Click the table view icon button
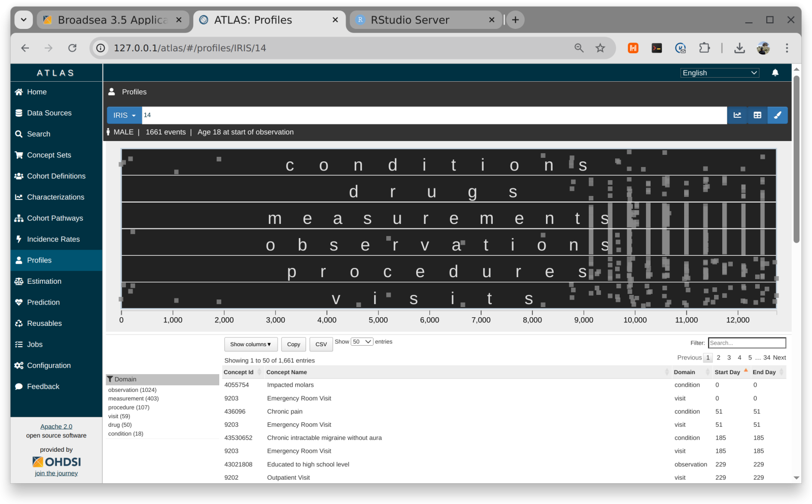 click(x=757, y=115)
